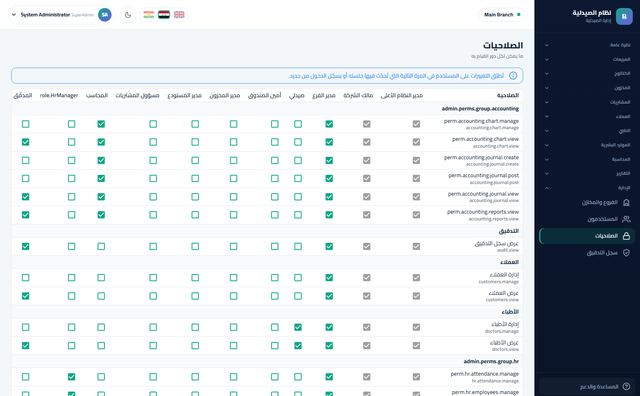Check مدير المستودع for perm.hr.attendance.manage
640x396 pixels.
pyautogui.click(x=195, y=377)
